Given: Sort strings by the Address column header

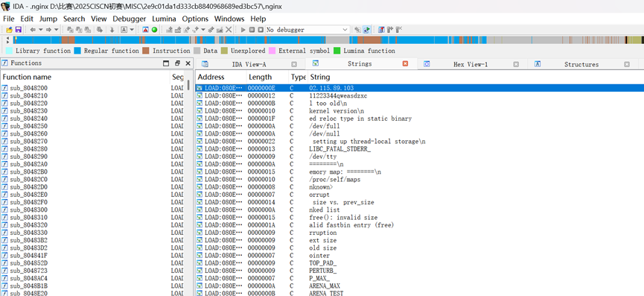Looking at the screenshot, I should [x=221, y=77].
